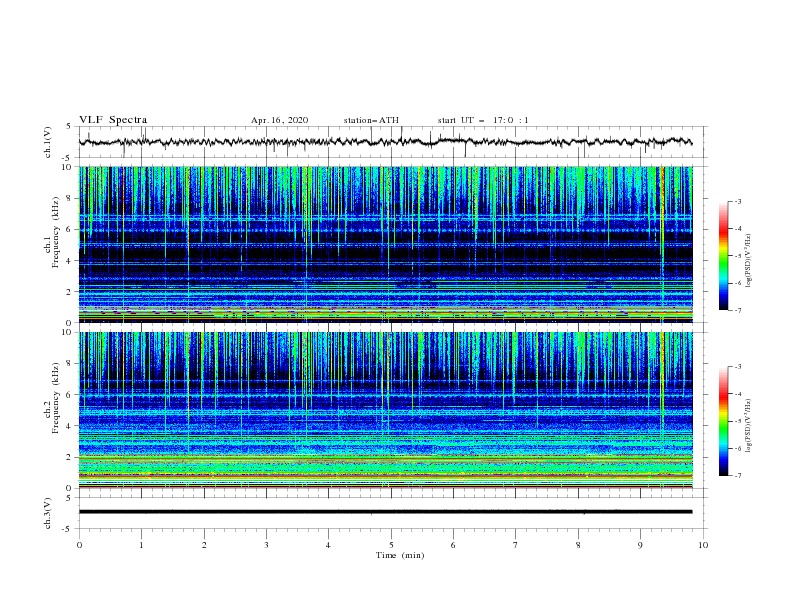
Task: Click the ch.2 spectrogram color bar
Action: pyautogui.click(x=723, y=421)
